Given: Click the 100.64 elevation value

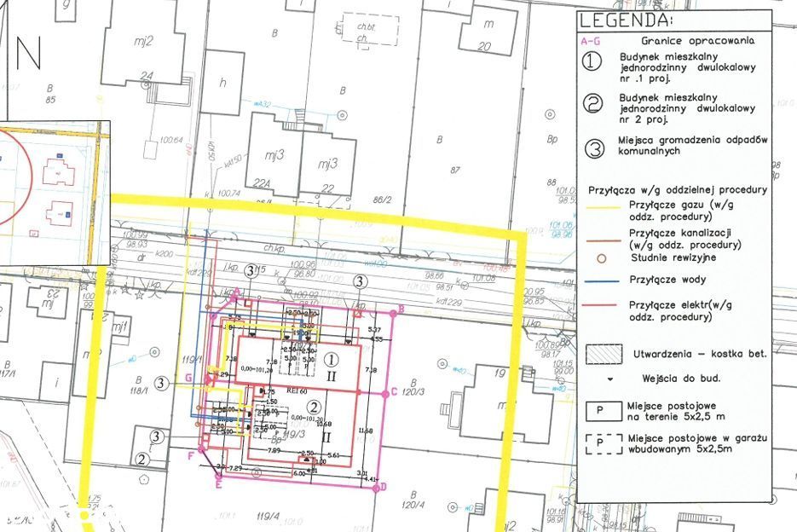Looking at the screenshot, I should [171, 139].
